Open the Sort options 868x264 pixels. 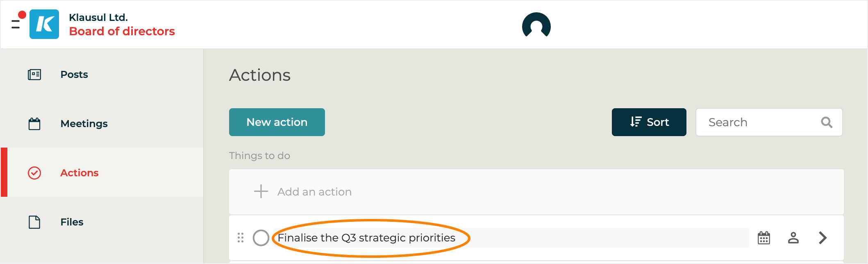(x=649, y=122)
